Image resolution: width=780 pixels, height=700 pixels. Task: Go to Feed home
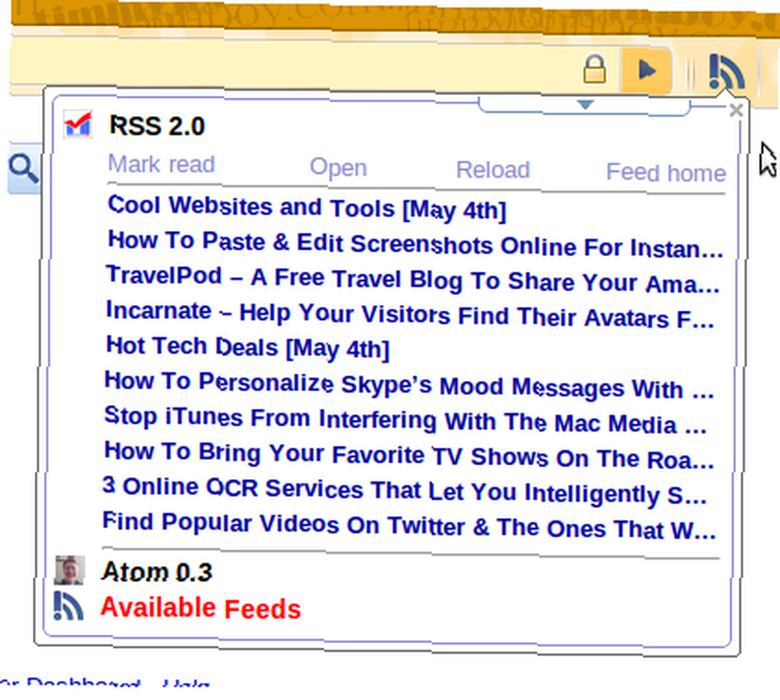[x=666, y=172]
